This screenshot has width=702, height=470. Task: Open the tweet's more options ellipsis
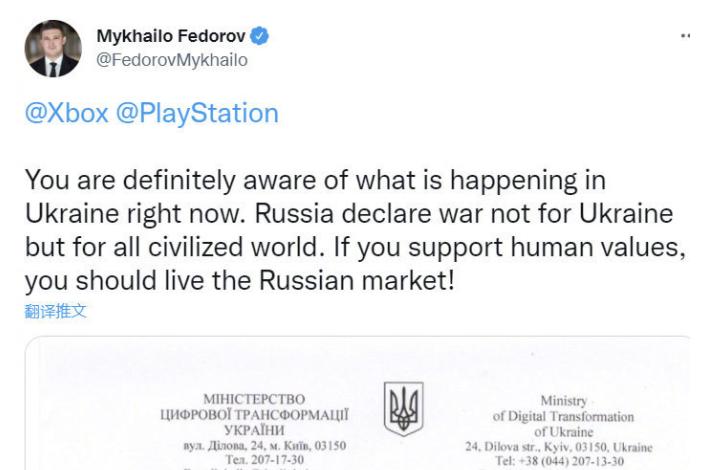pos(685,35)
